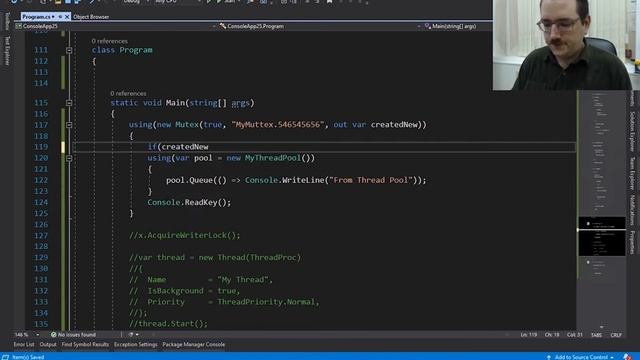Click MyThreadPool on line 120

pyautogui.click(x=273, y=158)
